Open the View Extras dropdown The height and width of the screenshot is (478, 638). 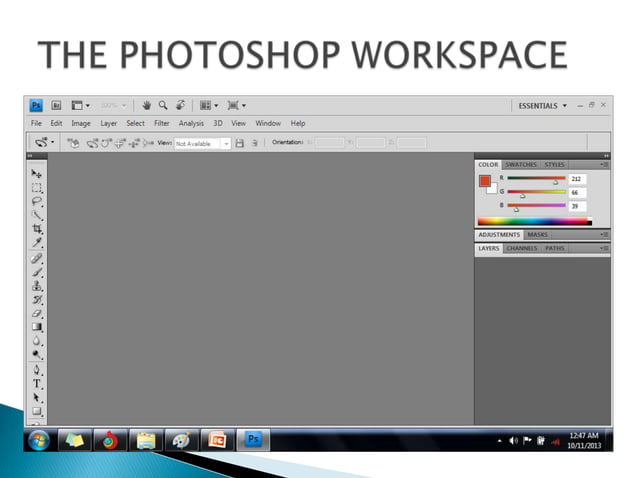(x=80, y=105)
